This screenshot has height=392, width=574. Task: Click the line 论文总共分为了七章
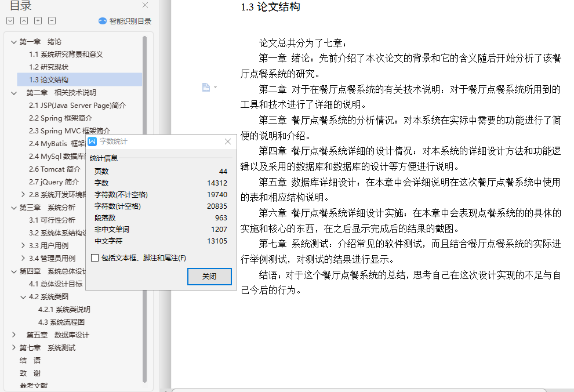[x=303, y=43]
